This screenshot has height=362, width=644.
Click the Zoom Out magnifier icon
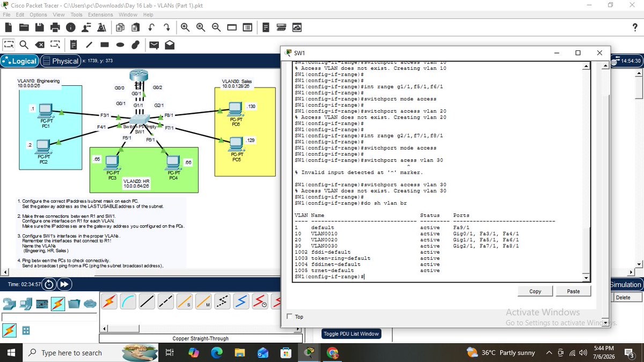pos(216,27)
